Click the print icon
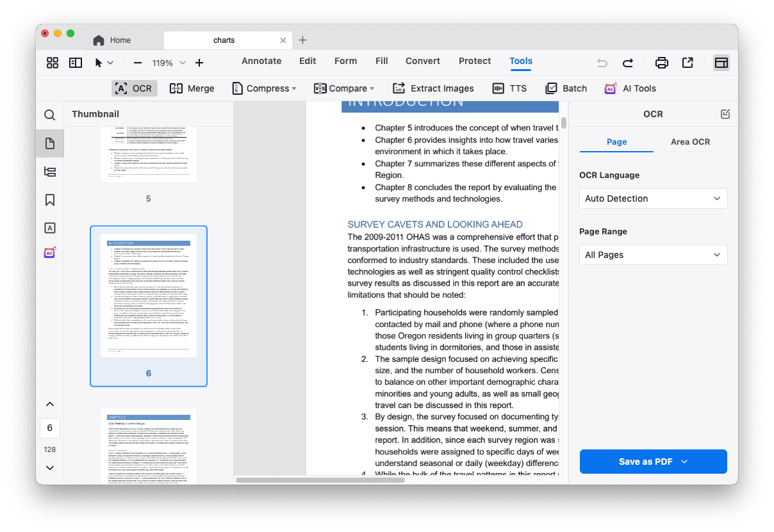The width and height of the screenshot is (774, 532). (x=661, y=63)
